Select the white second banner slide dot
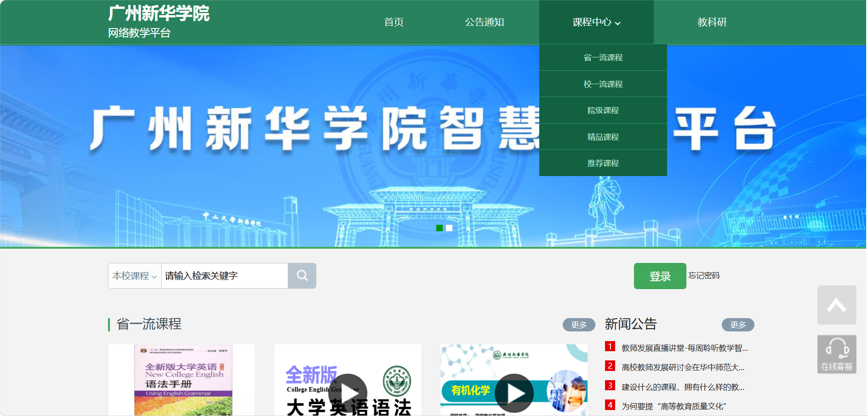This screenshot has height=416, width=868. coord(449,228)
